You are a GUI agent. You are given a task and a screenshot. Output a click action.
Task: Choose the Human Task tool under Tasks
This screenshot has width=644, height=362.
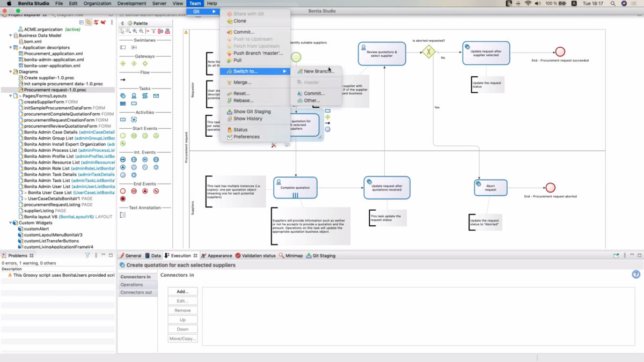pyautogui.click(x=134, y=95)
